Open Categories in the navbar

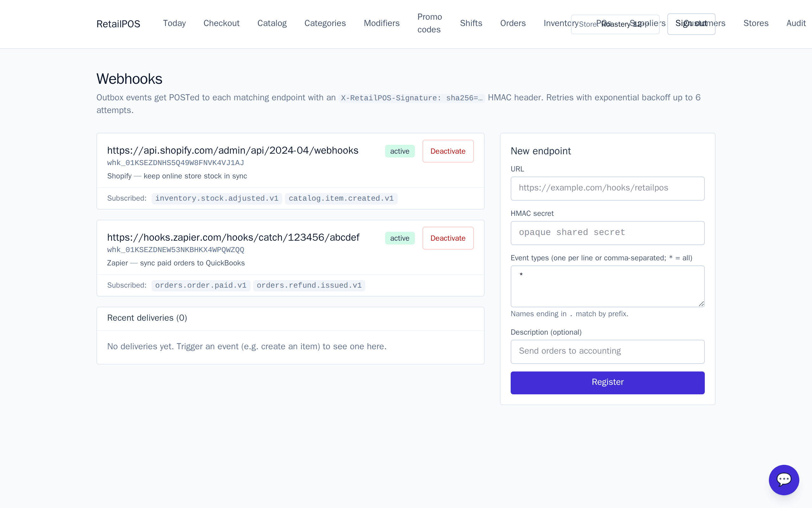(325, 23)
